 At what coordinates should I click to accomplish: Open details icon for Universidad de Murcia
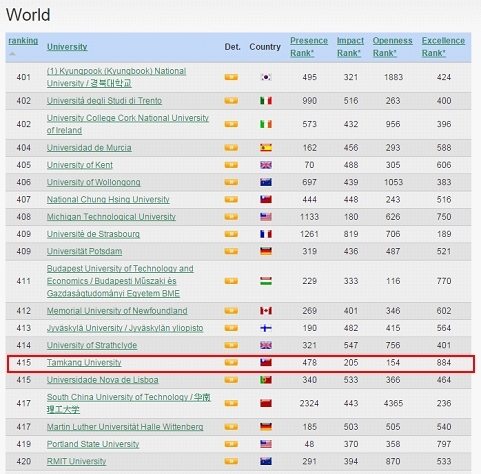pyautogui.click(x=231, y=147)
